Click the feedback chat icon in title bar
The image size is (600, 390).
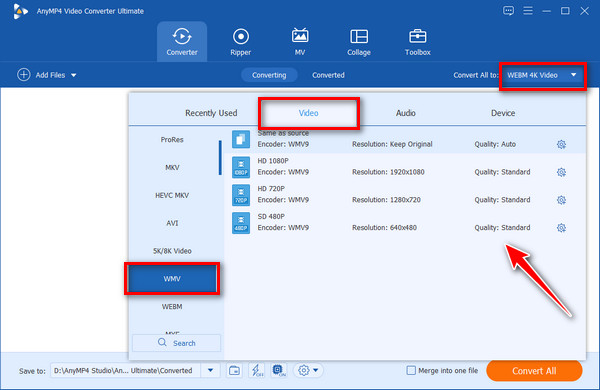pos(508,11)
